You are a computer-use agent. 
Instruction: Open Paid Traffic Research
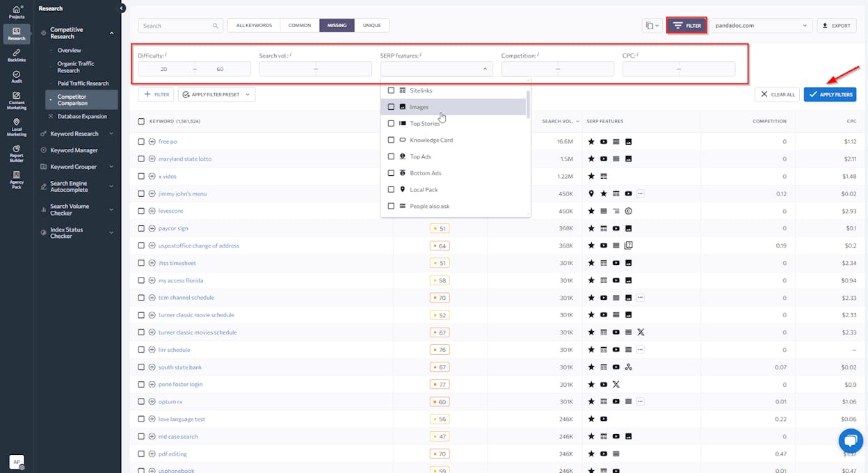(x=83, y=83)
